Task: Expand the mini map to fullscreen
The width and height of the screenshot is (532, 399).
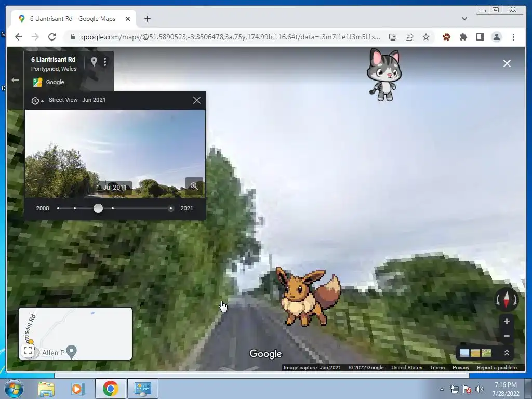Action: (28, 351)
